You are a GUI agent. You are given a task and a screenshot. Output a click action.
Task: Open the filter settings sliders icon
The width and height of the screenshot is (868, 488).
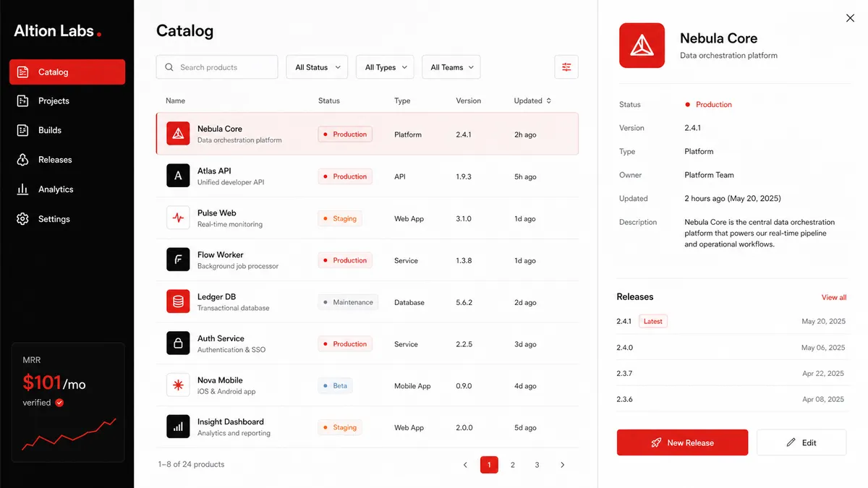(566, 67)
